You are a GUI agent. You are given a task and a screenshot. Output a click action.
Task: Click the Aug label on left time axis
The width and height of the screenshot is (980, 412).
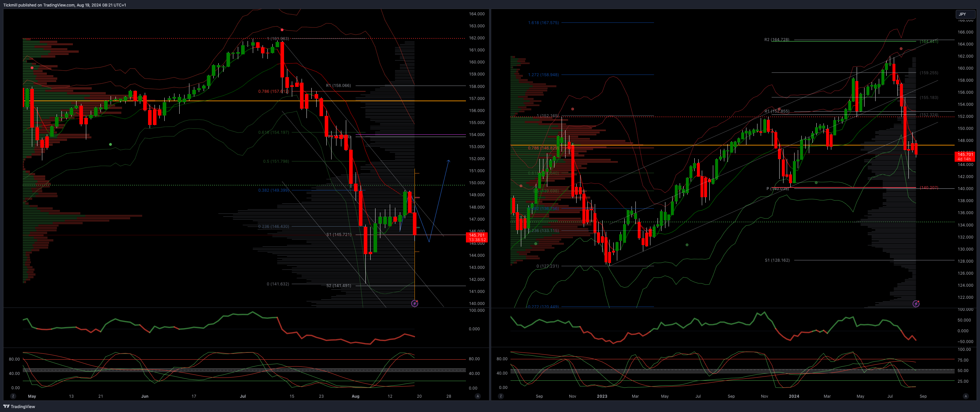pos(355,396)
